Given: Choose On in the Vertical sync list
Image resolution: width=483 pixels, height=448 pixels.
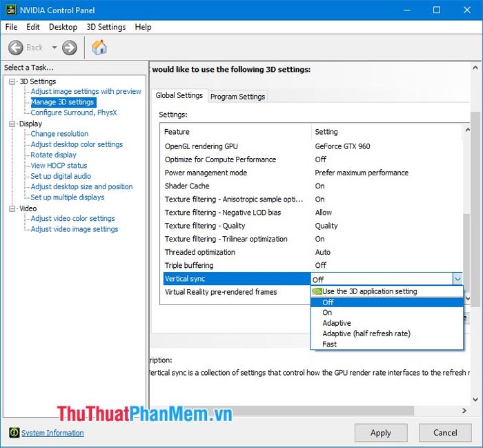Looking at the screenshot, I should (387, 313).
